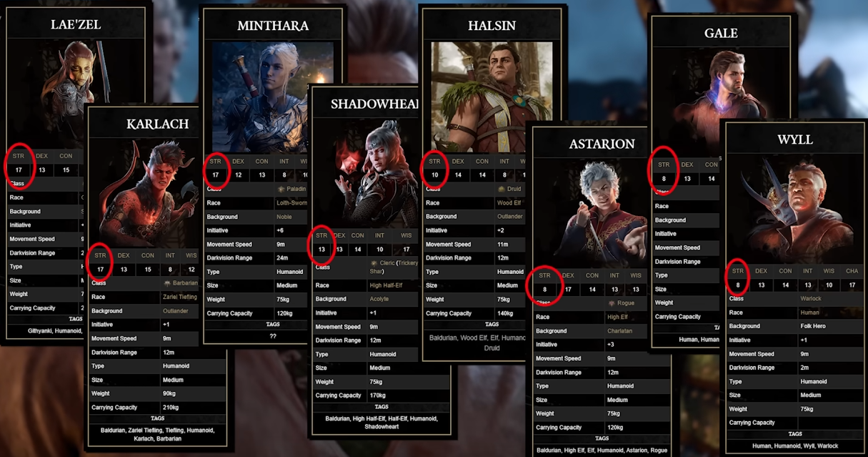Viewport: 868px width, 457px height.
Task: Click Astarion's Charlatan background link
Action: click(620, 331)
